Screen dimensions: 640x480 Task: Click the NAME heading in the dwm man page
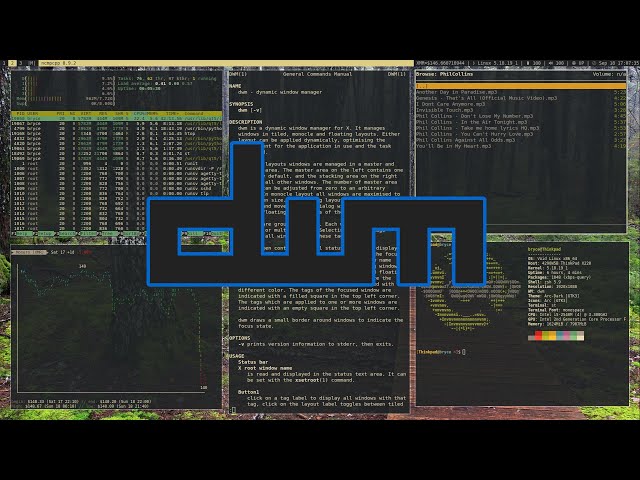click(236, 86)
